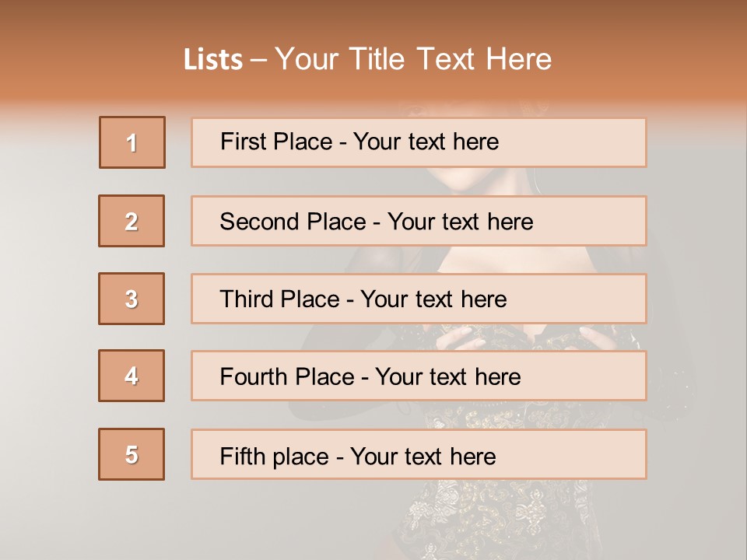Click the bold word Lists in title
Screen dimensions: 747x560
pos(213,60)
